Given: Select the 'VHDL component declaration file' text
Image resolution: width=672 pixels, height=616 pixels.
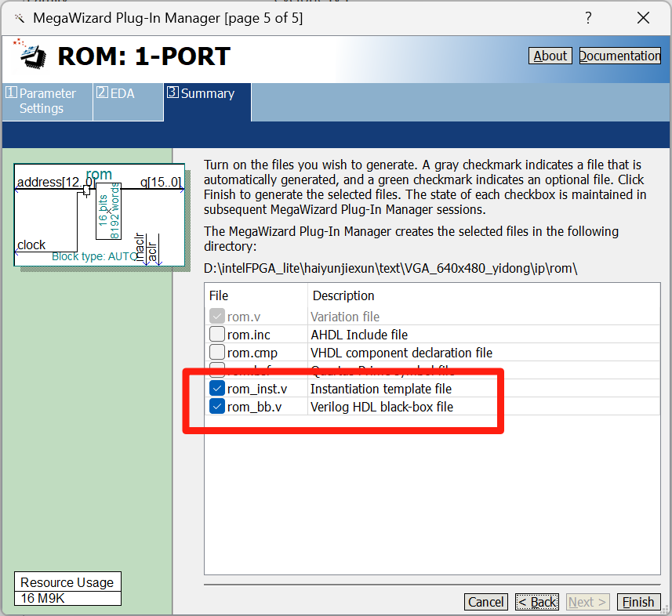Looking at the screenshot, I should (x=401, y=353).
